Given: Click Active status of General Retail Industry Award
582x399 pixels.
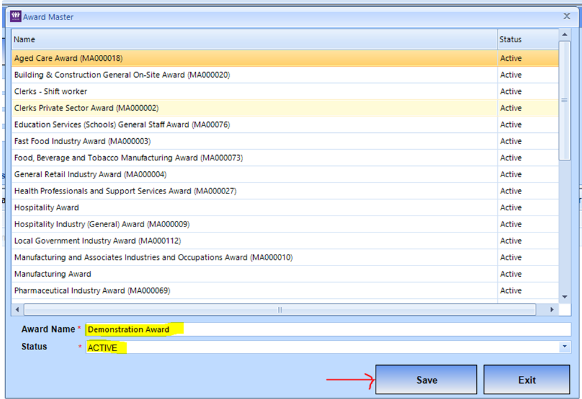Looking at the screenshot, I should point(511,174).
